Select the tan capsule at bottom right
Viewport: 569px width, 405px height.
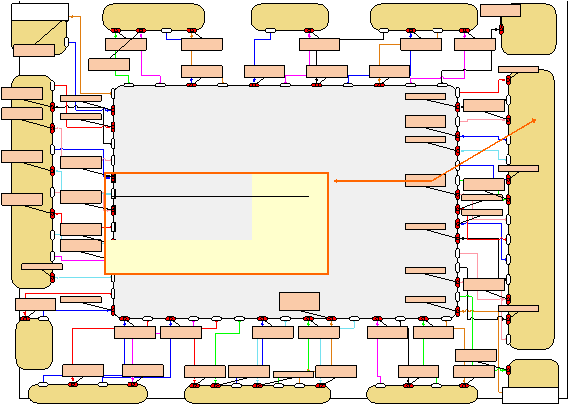click(x=422, y=394)
